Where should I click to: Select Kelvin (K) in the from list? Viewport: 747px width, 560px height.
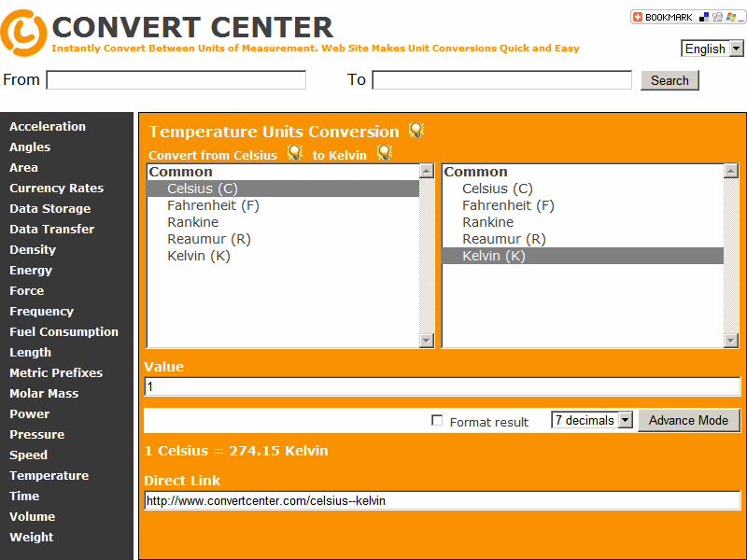pyautogui.click(x=283, y=256)
